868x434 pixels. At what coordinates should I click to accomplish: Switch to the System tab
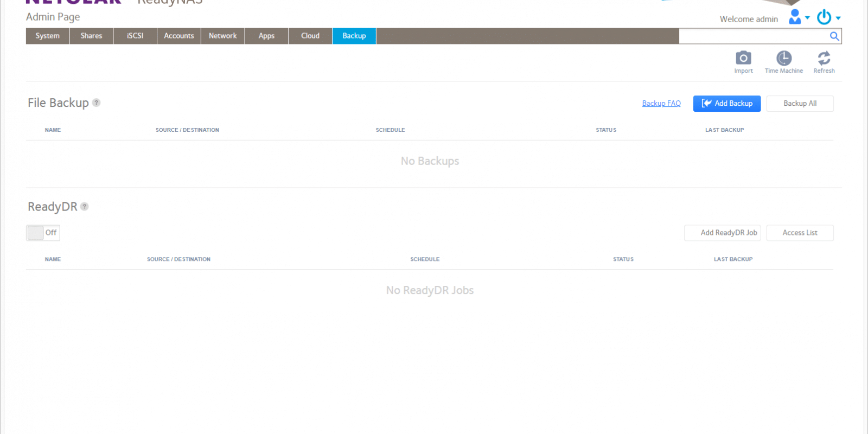pyautogui.click(x=48, y=36)
